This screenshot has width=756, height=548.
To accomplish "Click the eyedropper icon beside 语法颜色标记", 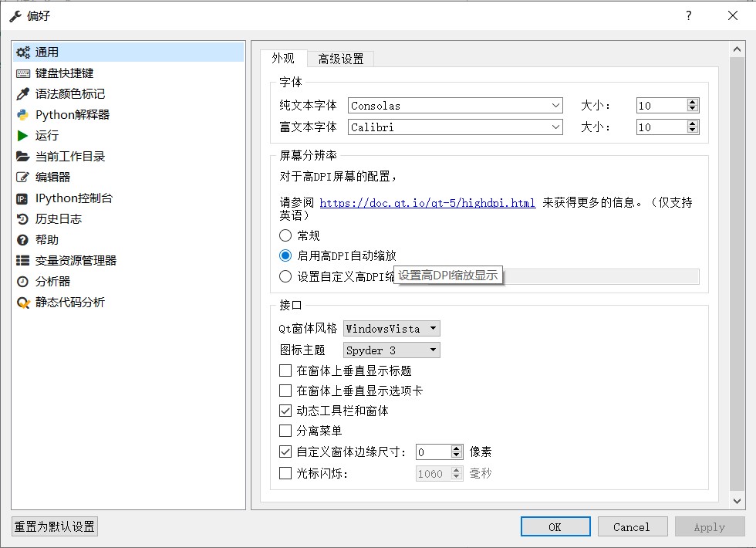I will pyautogui.click(x=22, y=94).
